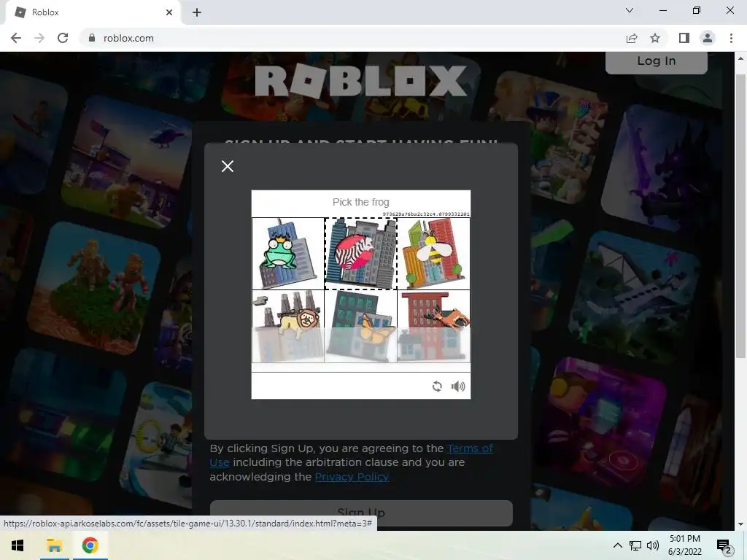Open the notification center
Viewport: 747px width, 560px height.
724,545
